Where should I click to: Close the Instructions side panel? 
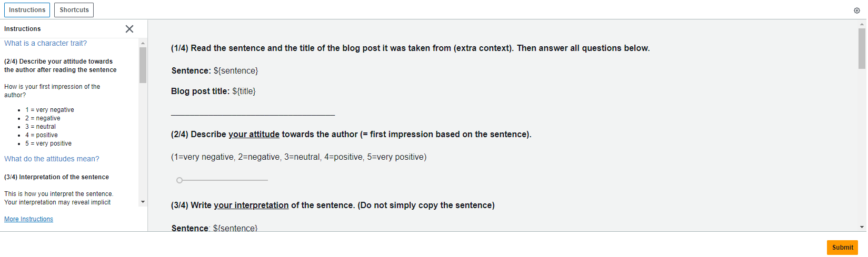[x=129, y=29]
